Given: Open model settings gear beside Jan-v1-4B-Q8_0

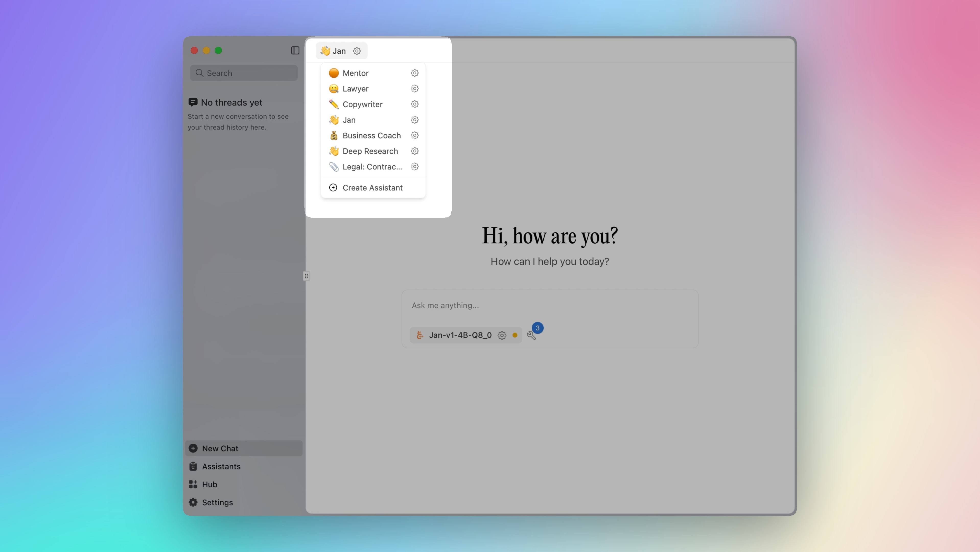Looking at the screenshot, I should point(501,335).
